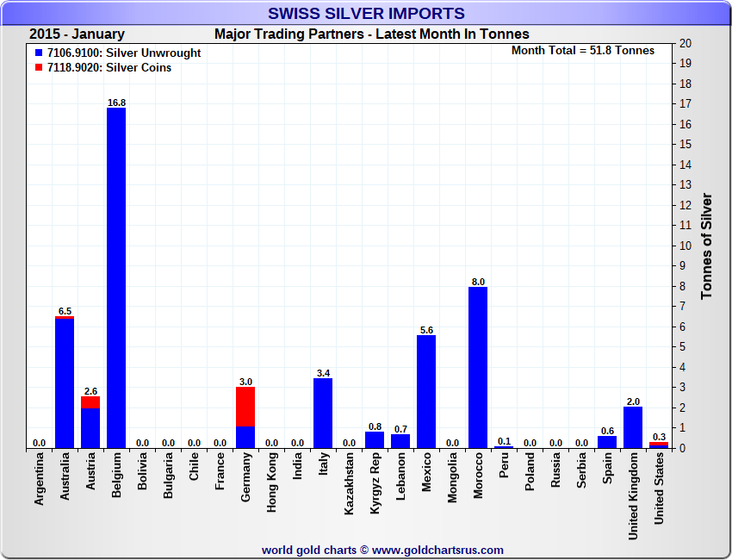732x560 pixels.
Task: Click the '2015 - January' date label
Action: pos(77,34)
